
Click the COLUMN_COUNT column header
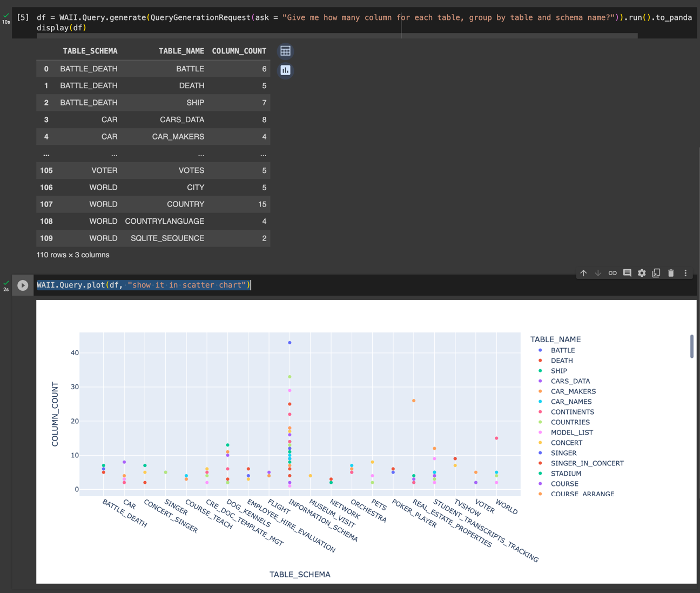click(x=239, y=51)
